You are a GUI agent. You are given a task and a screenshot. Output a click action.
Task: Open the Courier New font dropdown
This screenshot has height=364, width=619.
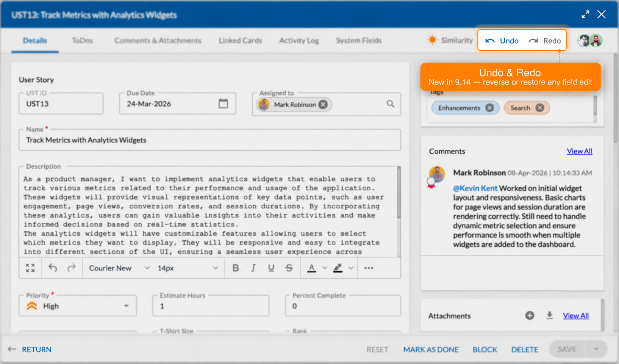pos(119,268)
